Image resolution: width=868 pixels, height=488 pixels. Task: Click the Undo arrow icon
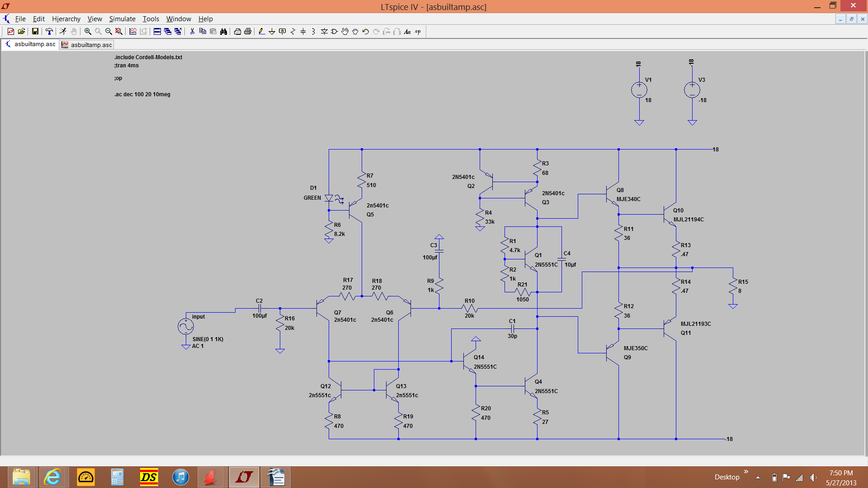point(366,31)
